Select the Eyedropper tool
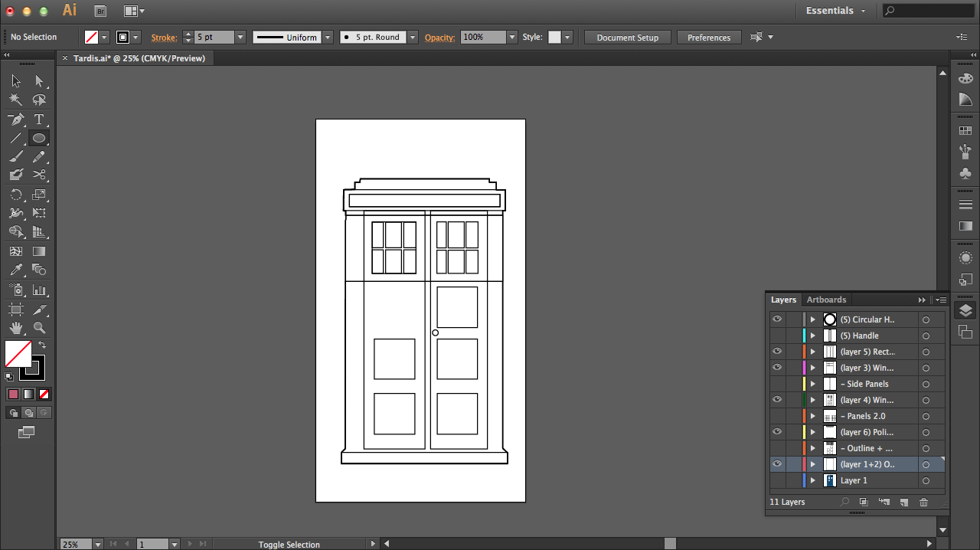The height and width of the screenshot is (550, 980). coord(16,270)
